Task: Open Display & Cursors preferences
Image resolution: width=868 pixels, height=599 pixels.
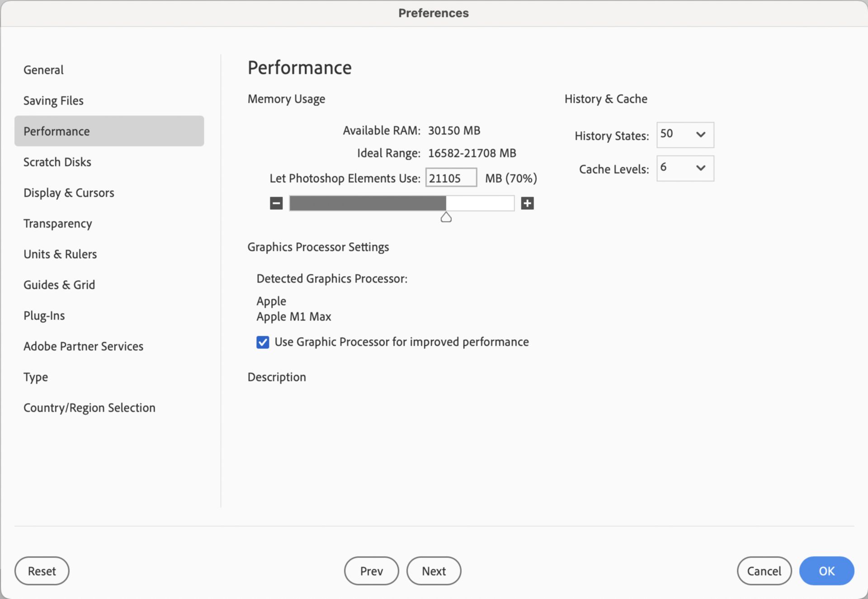Action: [109, 193]
